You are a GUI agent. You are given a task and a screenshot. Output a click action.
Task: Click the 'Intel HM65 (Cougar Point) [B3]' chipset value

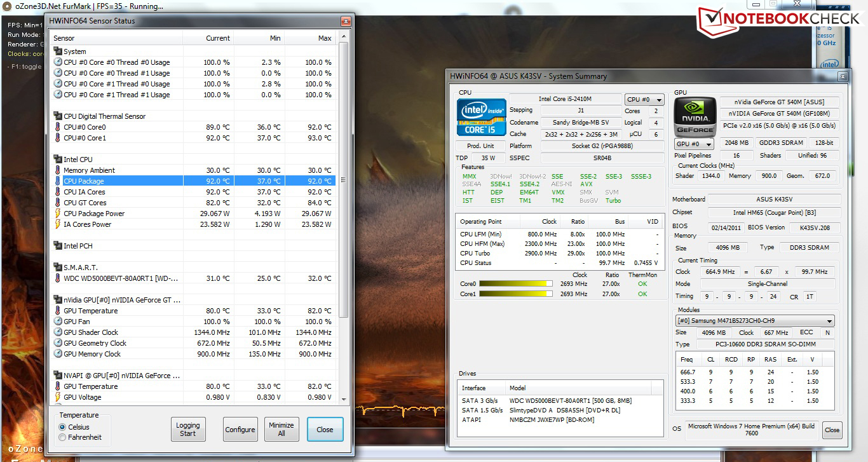(774, 212)
